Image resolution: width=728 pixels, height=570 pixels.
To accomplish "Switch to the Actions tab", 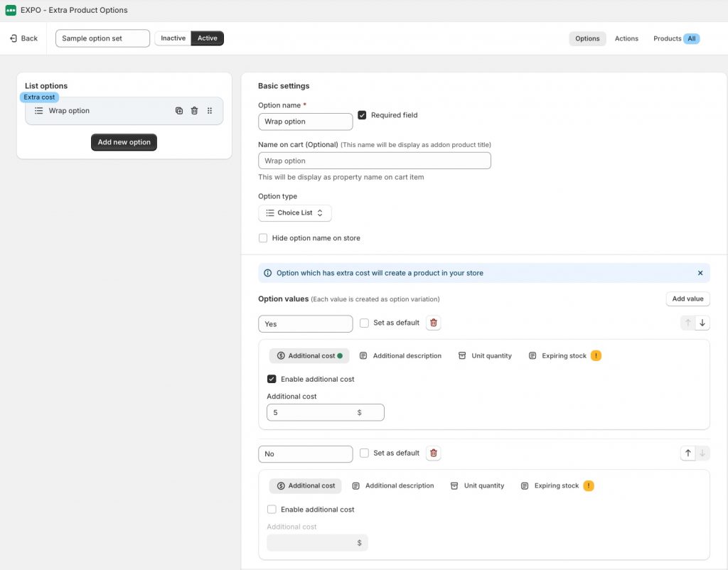I will coord(626,38).
